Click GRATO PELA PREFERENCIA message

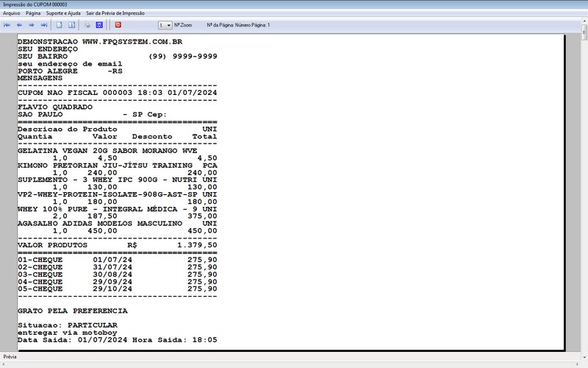(72, 311)
